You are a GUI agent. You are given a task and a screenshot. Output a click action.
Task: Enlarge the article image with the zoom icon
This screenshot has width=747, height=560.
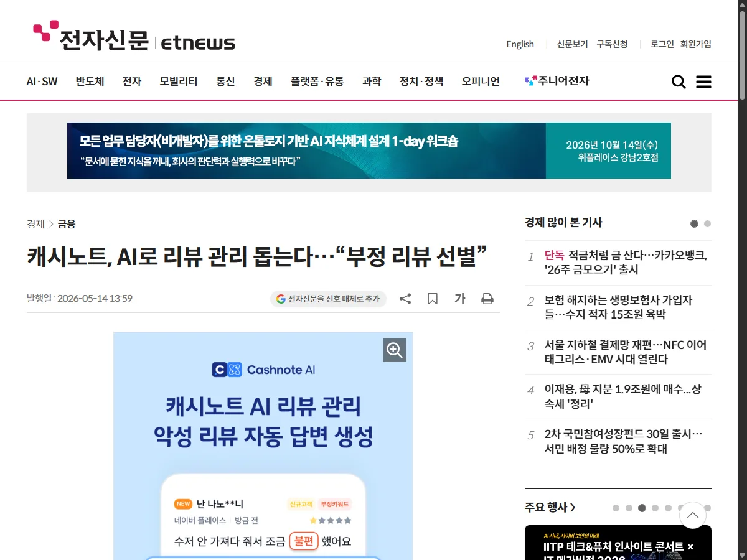tap(395, 350)
